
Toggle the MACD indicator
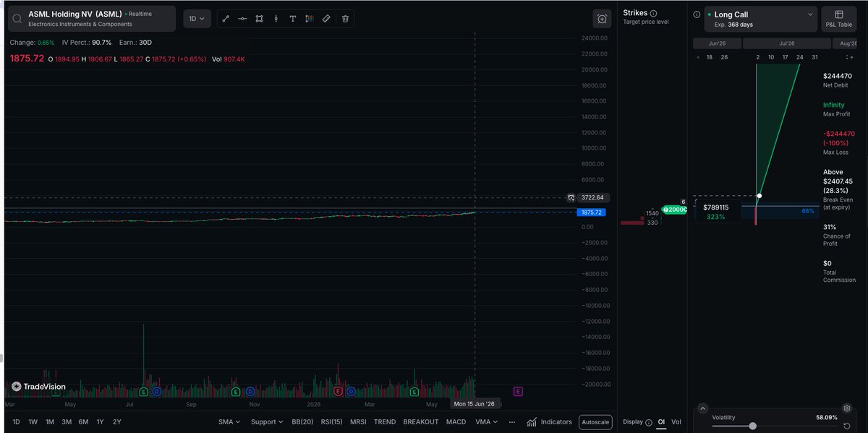tap(456, 421)
